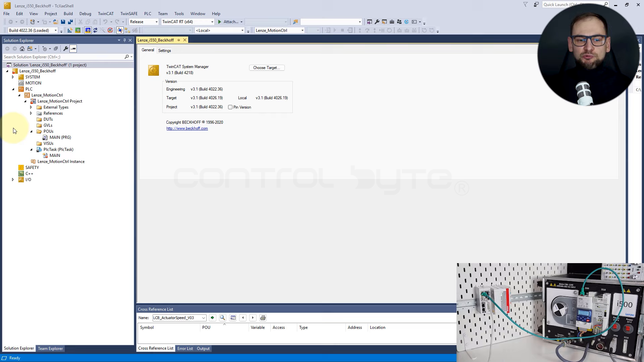Click the green Go arrow in Cross Reference List
Viewport: 644px width, 362px height.
212,318
